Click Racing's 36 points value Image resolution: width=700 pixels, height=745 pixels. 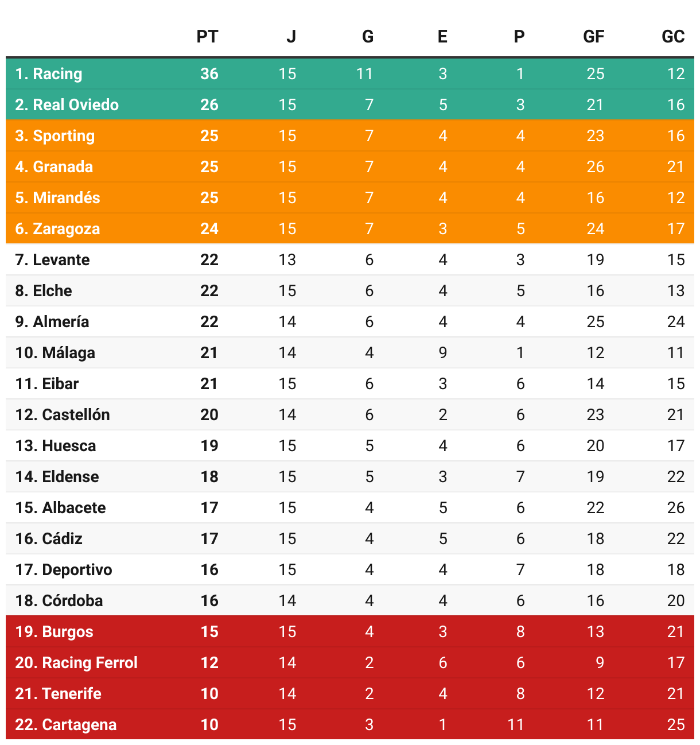[209, 73]
